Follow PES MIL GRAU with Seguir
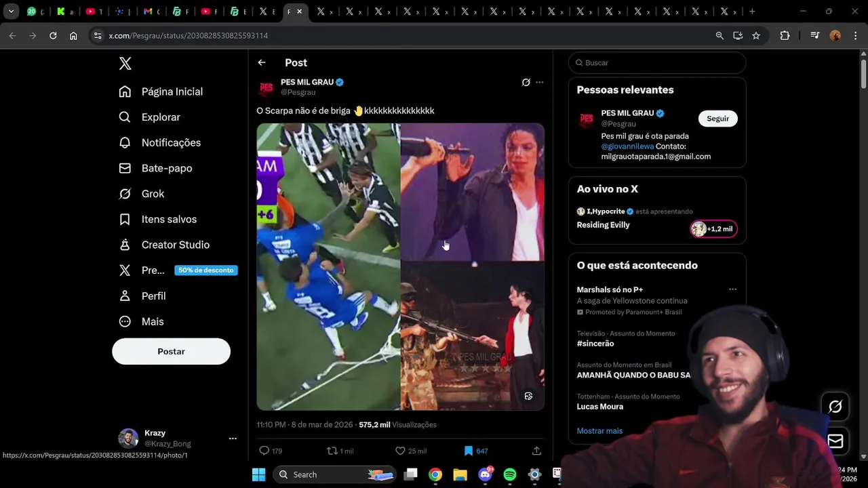The width and height of the screenshot is (868, 488). pyautogui.click(x=717, y=119)
